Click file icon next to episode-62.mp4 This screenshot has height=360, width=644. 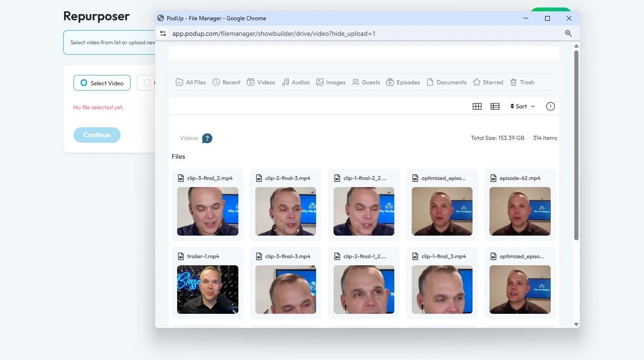pos(493,178)
